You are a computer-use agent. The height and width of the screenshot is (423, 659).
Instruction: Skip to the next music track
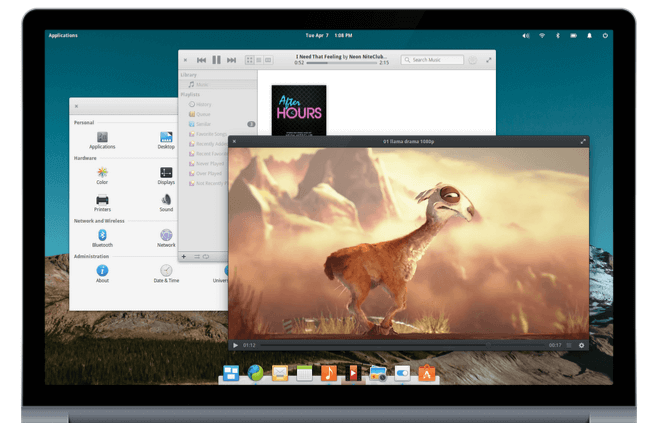tap(232, 60)
